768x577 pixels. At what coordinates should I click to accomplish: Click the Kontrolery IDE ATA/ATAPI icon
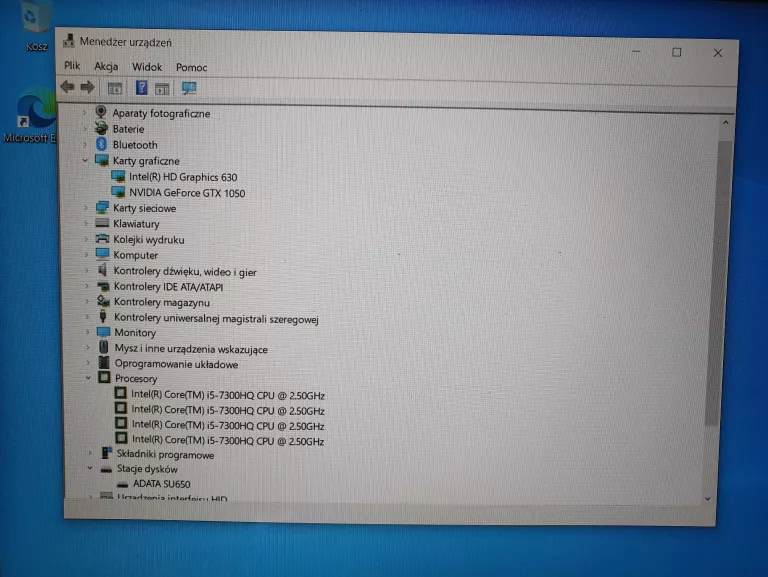pyautogui.click(x=103, y=286)
